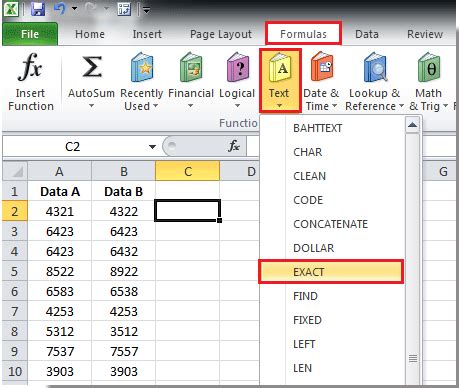Expand the Name Box dropdown arrow
Viewport: 459px width, 388px height.
coord(152,147)
